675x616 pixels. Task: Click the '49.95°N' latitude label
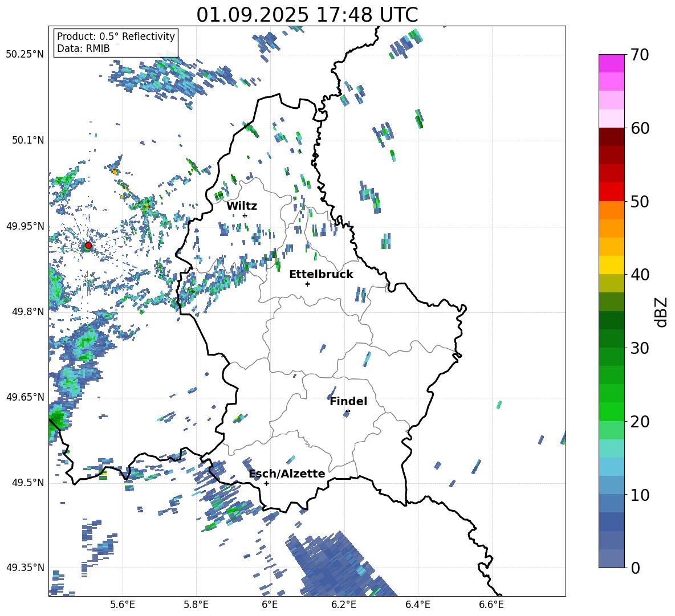tap(25, 226)
